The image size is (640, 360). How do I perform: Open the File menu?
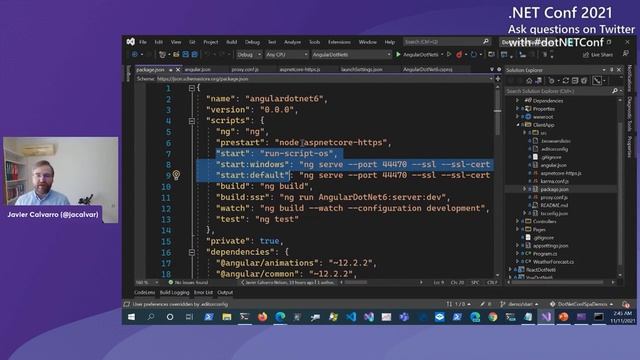143,42
